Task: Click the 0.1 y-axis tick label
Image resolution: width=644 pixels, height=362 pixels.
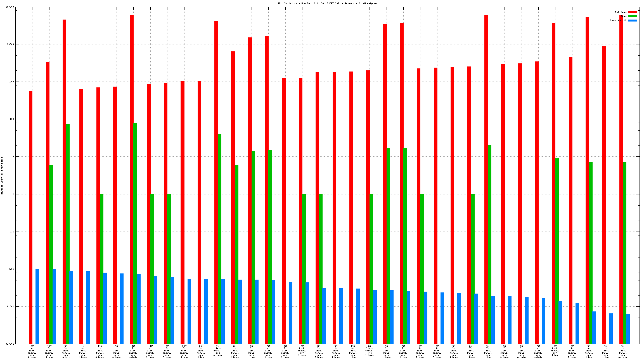Action: [11, 232]
